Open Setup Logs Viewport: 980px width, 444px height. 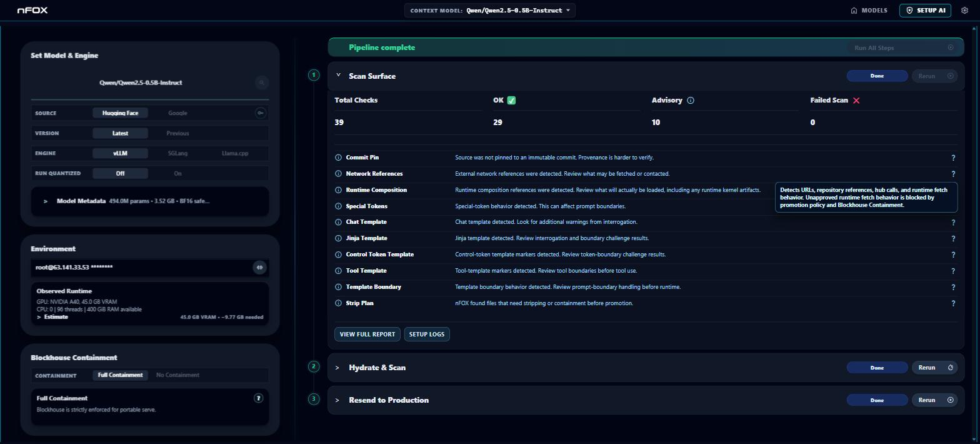click(x=427, y=335)
